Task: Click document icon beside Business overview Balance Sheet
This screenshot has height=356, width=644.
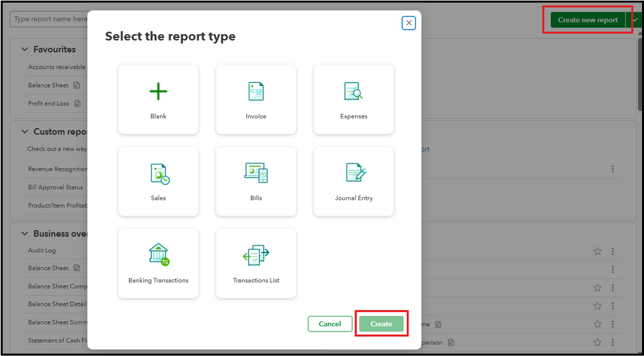Action: coord(77,268)
